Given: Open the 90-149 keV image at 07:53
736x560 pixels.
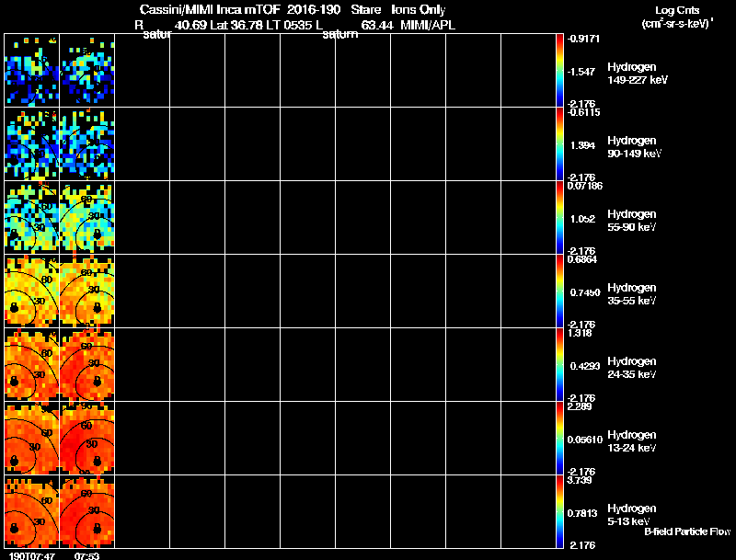Looking at the screenshot, I should 87,144.
